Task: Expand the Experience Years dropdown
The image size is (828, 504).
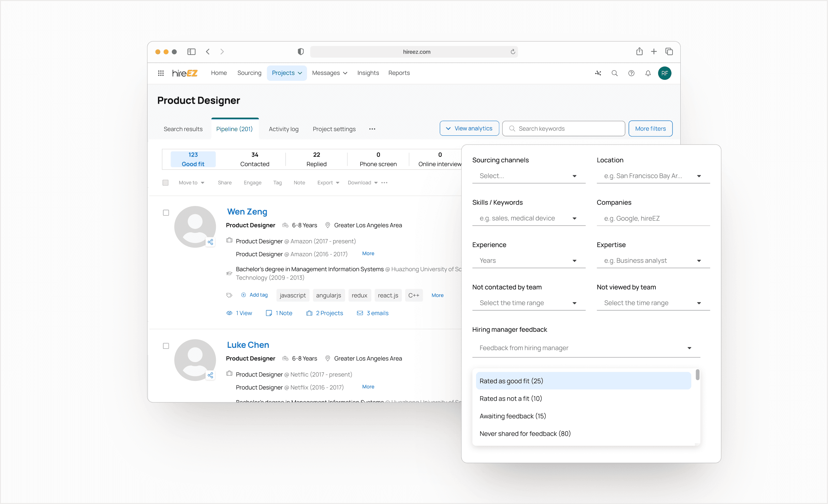Action: click(x=529, y=261)
